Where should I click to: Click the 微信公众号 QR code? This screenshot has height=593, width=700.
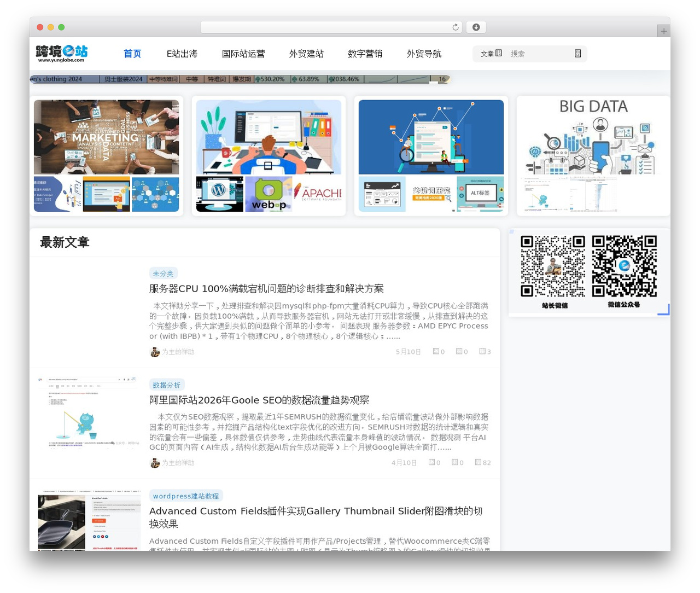click(625, 267)
